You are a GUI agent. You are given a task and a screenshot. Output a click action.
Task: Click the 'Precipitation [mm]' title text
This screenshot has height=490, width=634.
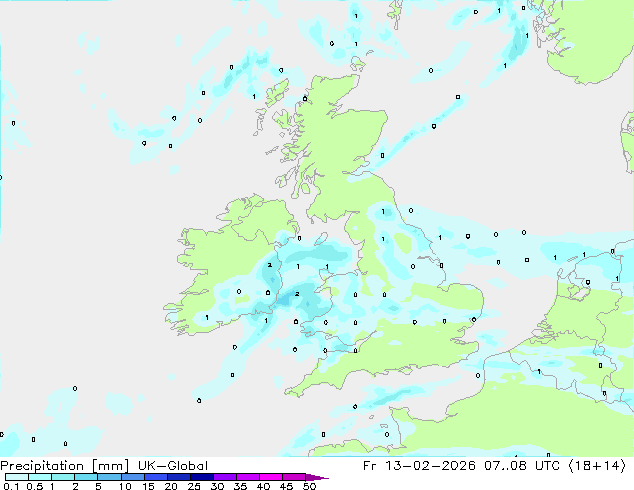(x=65, y=466)
